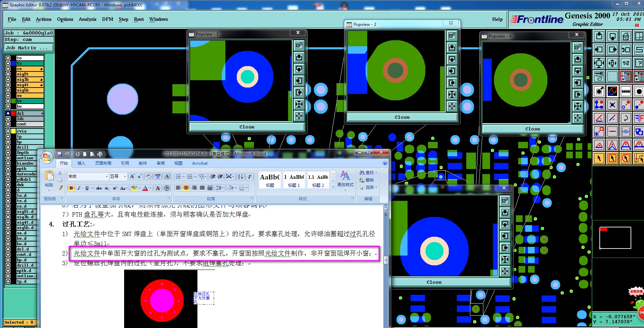Toggle visibility checkbox of layer cvia

[x=8, y=131]
